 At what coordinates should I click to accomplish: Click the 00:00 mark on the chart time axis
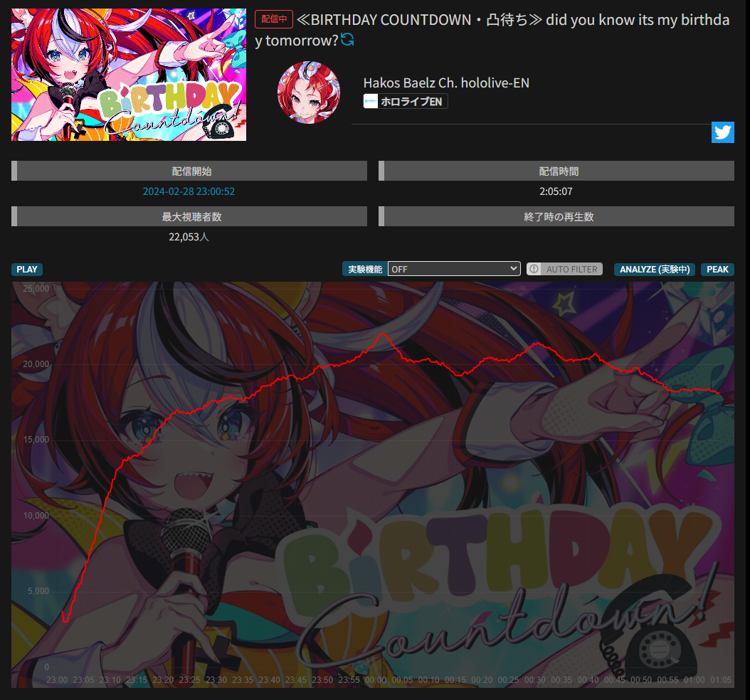point(376,680)
